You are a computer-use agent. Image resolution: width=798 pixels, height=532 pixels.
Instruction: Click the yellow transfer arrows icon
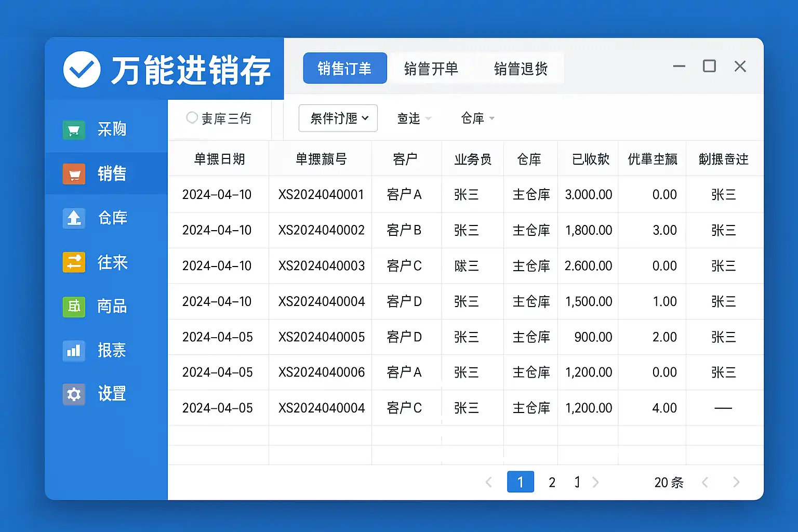click(x=74, y=262)
